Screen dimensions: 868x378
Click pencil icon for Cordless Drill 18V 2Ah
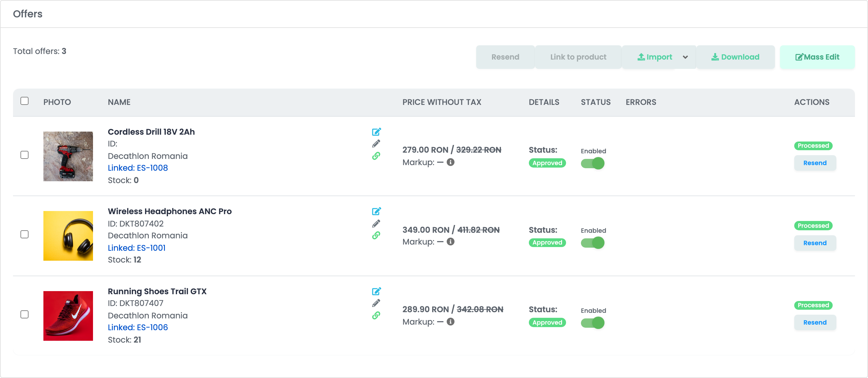(x=376, y=144)
